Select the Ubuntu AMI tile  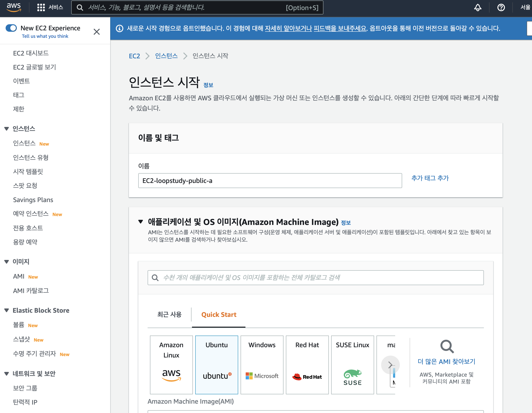[216, 364]
